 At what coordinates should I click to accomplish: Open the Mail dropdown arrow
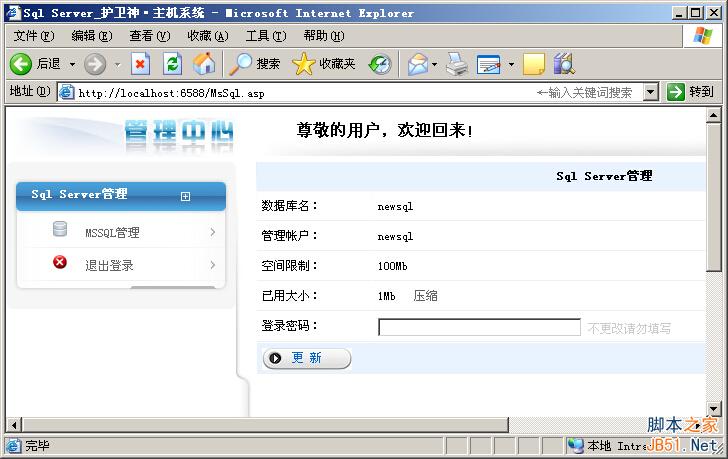[x=435, y=64]
